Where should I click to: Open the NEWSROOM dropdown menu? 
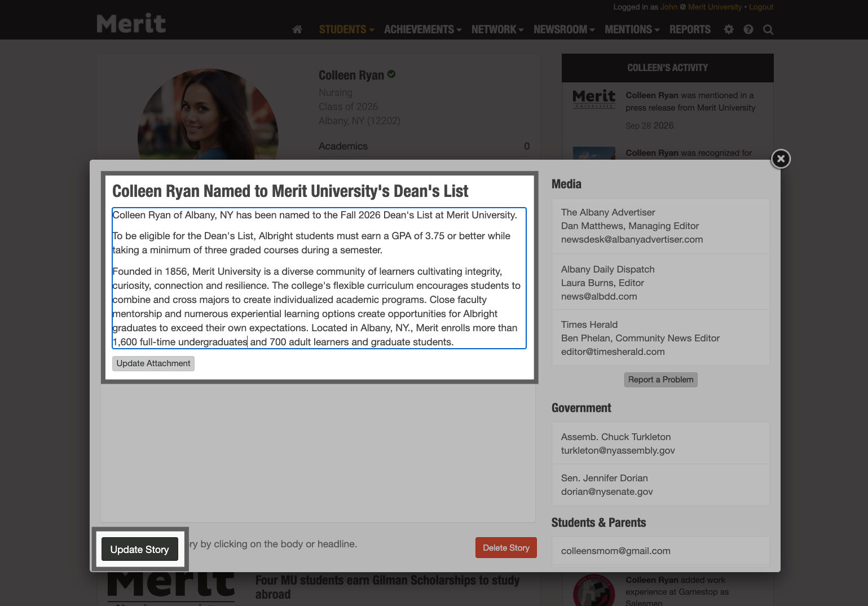click(x=561, y=29)
